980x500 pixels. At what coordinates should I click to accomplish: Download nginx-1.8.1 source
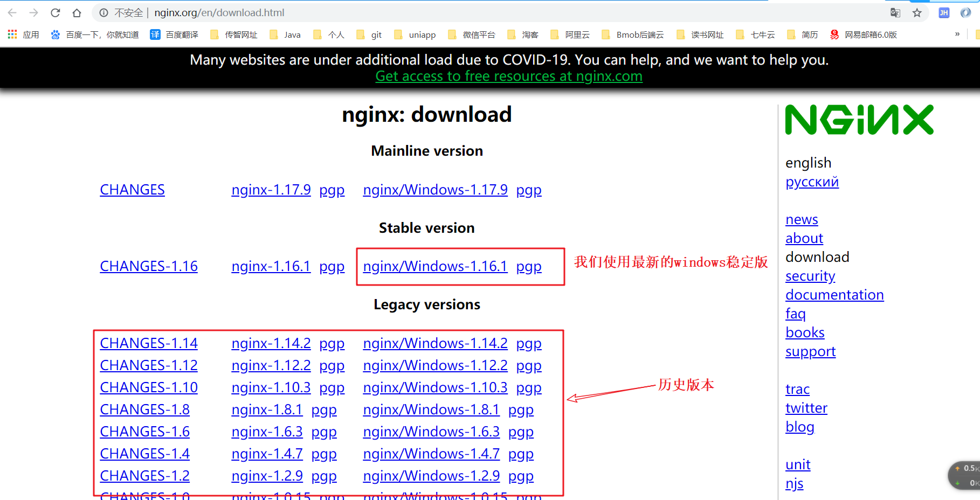(267, 409)
